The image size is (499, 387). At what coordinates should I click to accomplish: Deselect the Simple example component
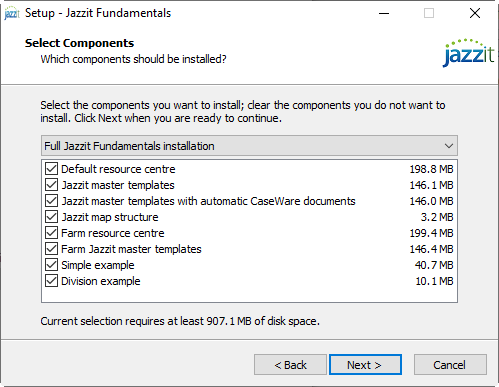pyautogui.click(x=51, y=265)
